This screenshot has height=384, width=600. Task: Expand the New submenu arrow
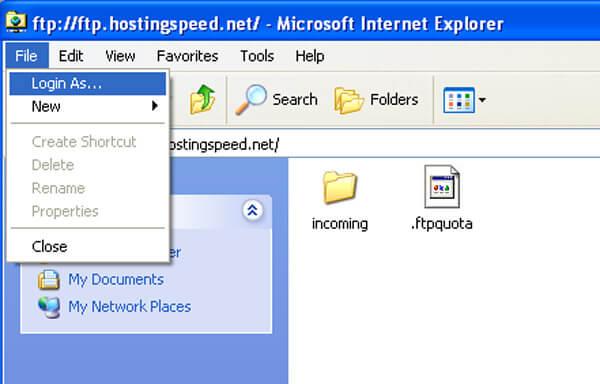click(x=155, y=106)
